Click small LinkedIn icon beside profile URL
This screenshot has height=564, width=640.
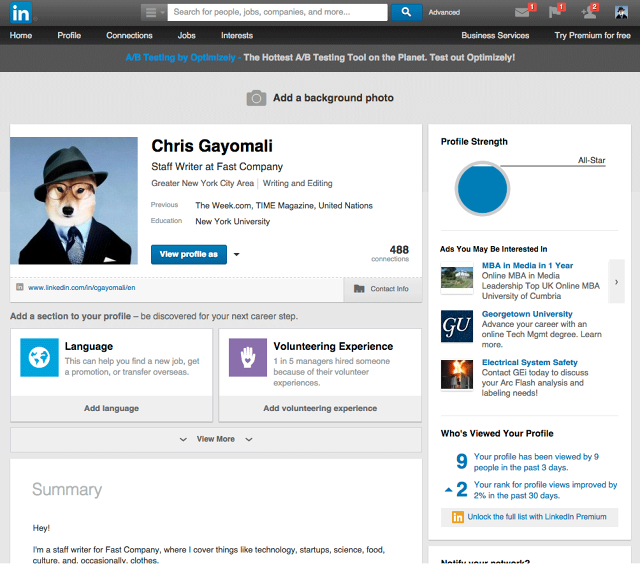20,287
